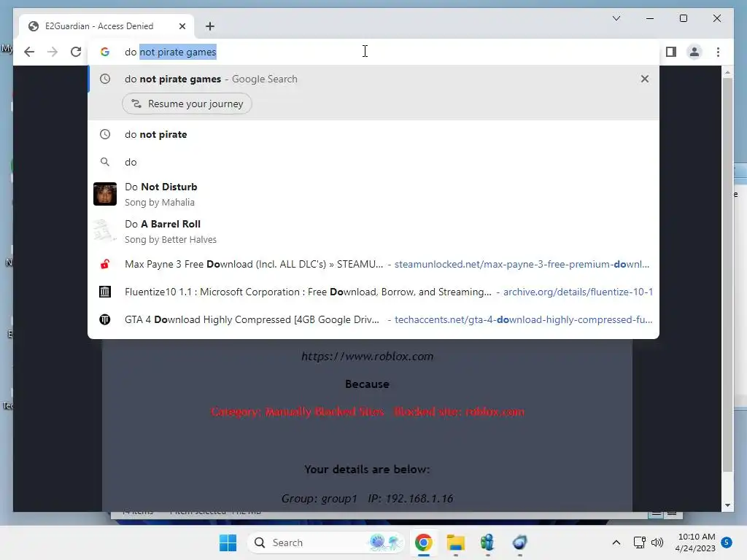747x560 pixels.
Task: Select the 'do' search suggestion
Action: 373,162
